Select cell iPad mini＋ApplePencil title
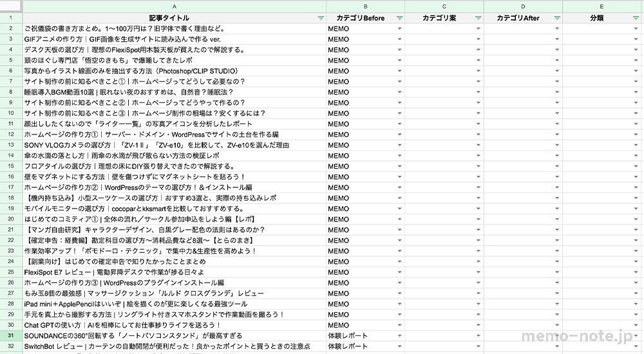 (x=175, y=304)
